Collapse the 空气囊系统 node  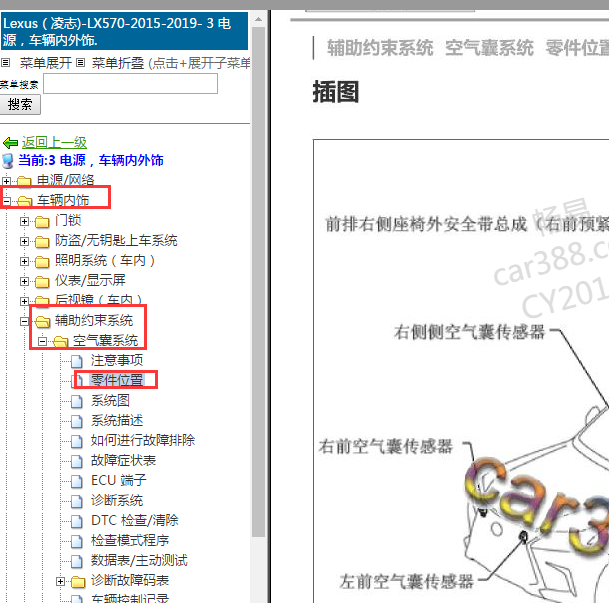42,342
